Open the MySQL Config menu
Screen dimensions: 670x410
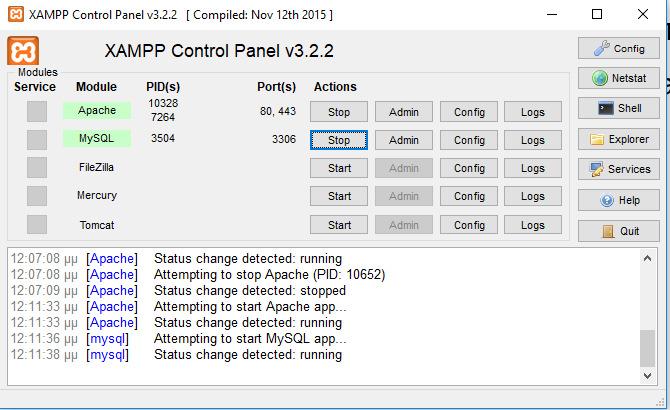[469, 140]
